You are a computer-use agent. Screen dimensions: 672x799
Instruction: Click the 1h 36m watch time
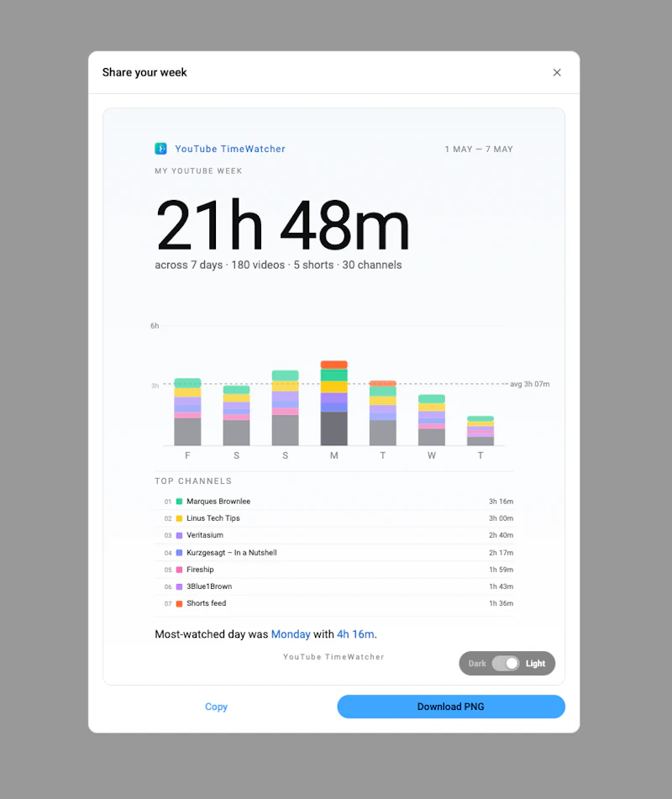click(x=501, y=603)
